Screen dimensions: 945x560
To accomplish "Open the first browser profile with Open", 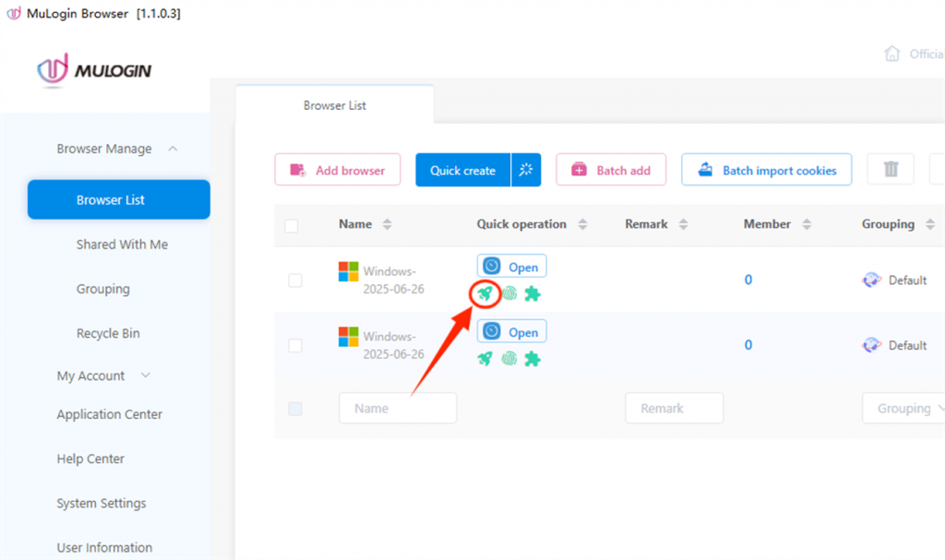I will tap(511, 267).
